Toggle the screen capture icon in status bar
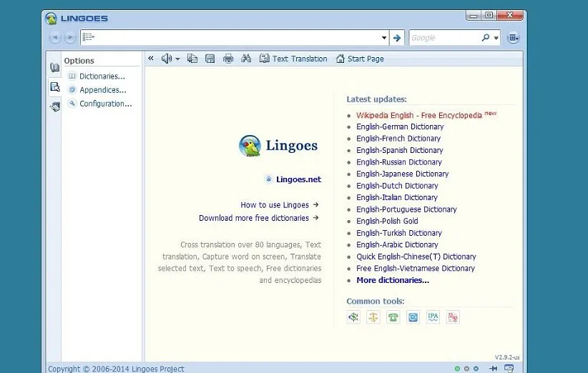 (509, 369)
